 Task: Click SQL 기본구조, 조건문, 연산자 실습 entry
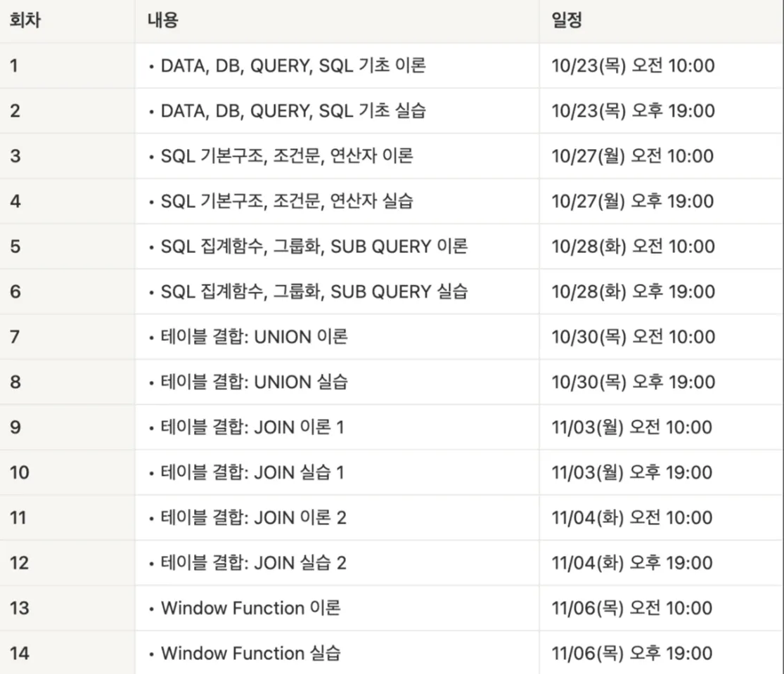tap(286, 201)
